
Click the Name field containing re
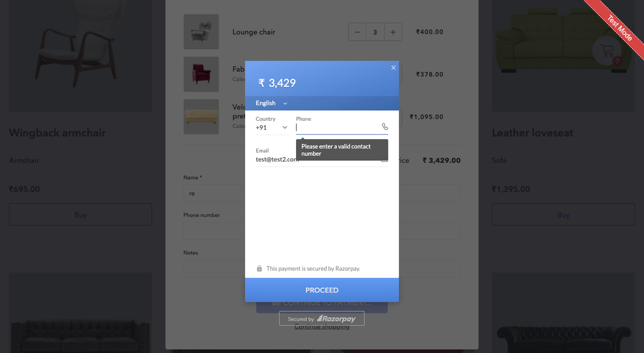(x=215, y=193)
